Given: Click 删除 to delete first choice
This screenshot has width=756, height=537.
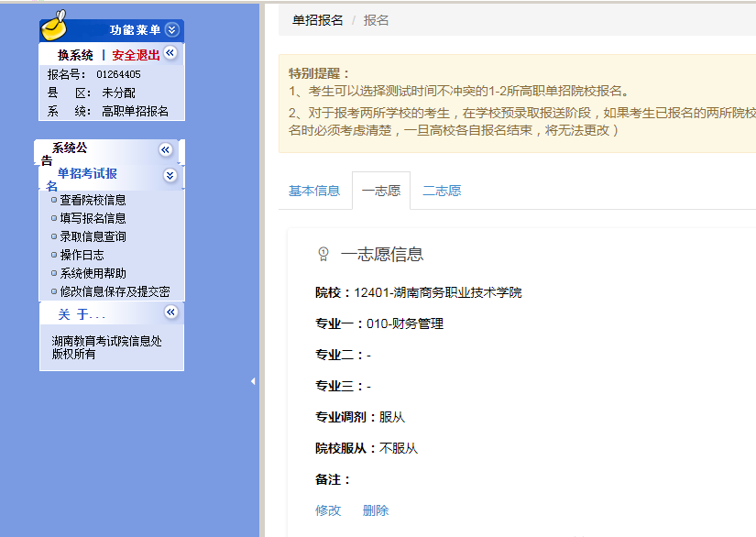Looking at the screenshot, I should (376, 510).
